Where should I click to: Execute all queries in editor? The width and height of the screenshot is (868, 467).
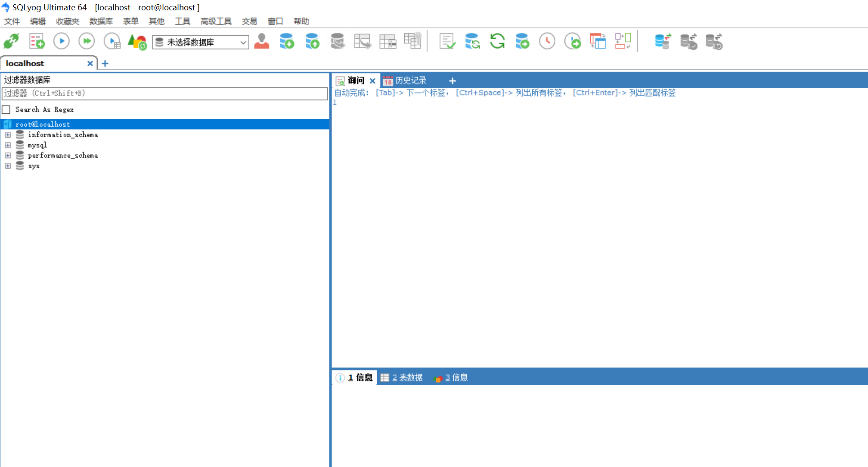click(x=87, y=41)
